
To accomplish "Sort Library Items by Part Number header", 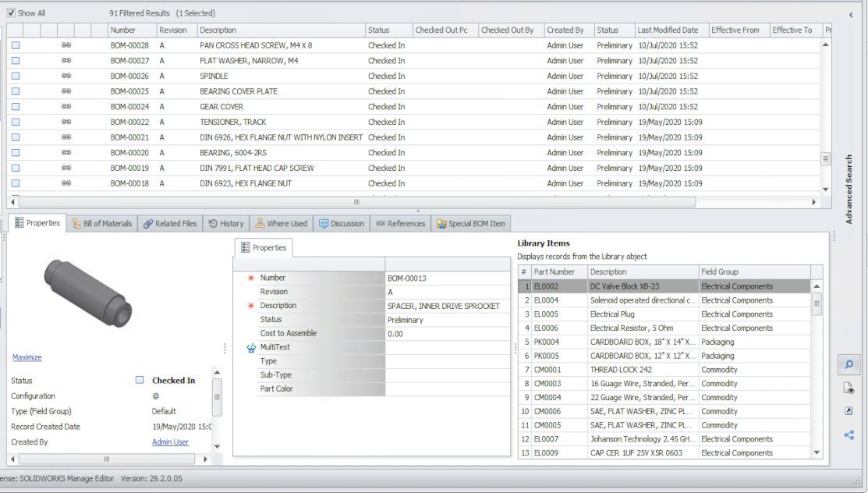I will click(559, 272).
